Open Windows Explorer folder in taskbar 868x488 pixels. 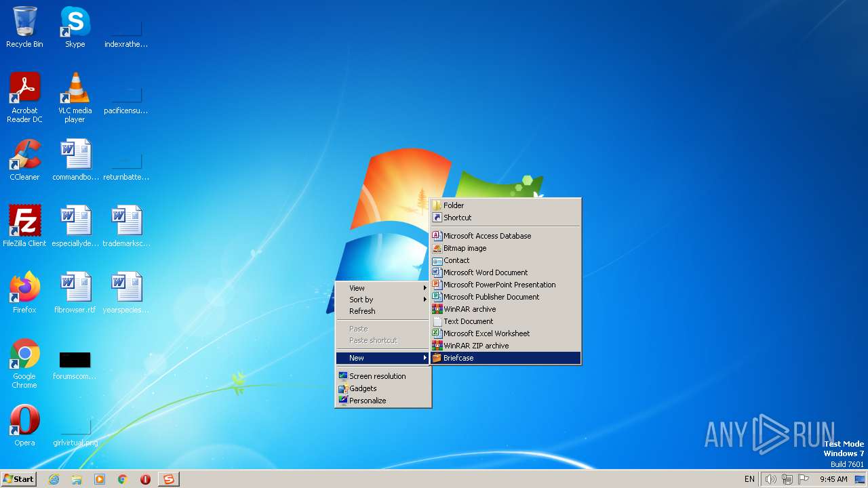tap(77, 479)
